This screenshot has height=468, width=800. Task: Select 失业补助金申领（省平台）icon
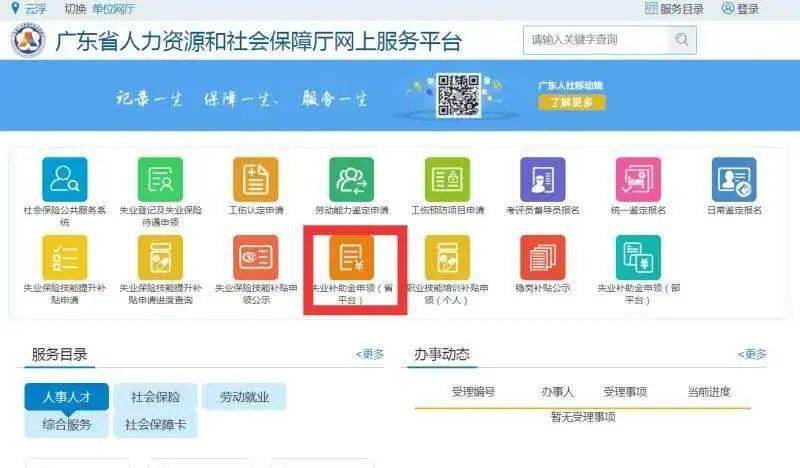tap(352, 257)
